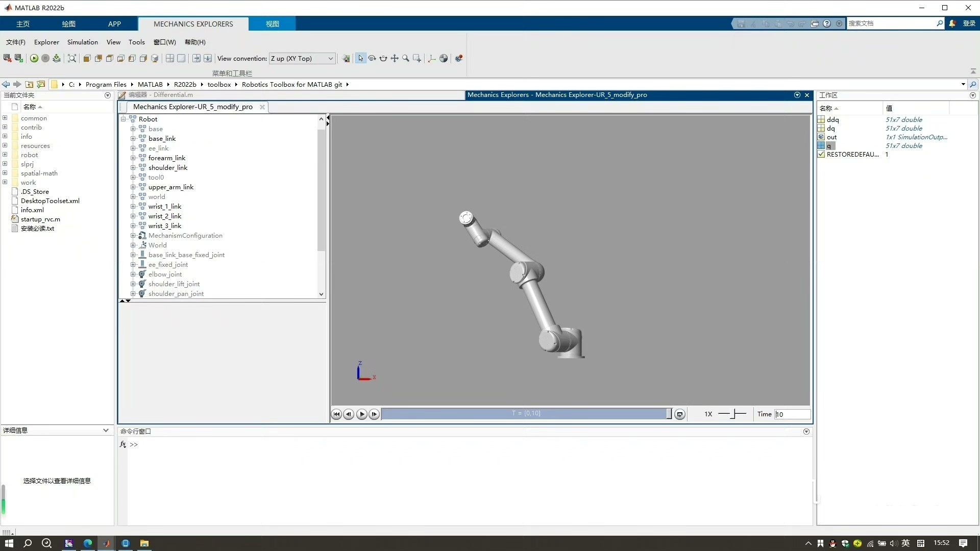Image resolution: width=980 pixels, height=551 pixels.
Task: Select the Roll view tool
Action: 383,59
